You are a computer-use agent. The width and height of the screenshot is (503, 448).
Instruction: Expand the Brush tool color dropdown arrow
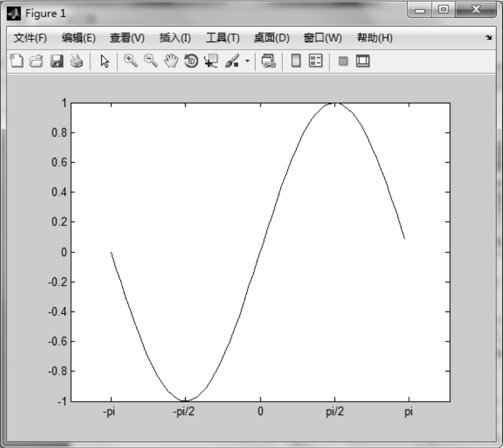247,61
